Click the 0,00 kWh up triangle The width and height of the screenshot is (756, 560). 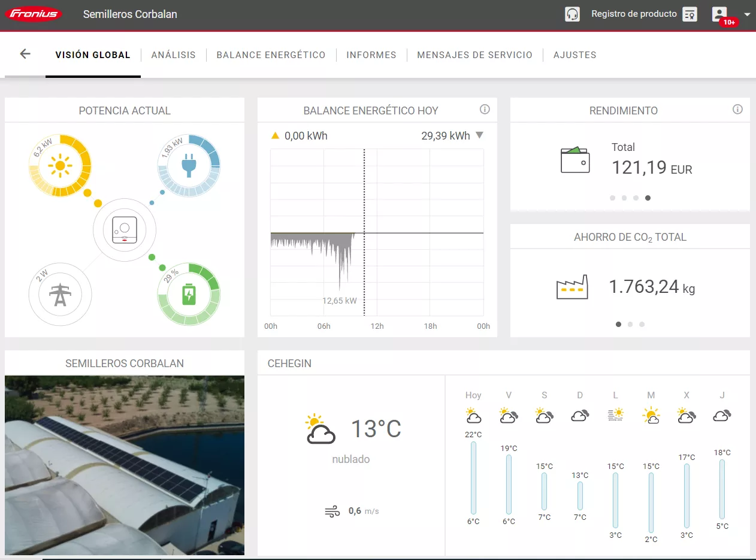tap(276, 135)
